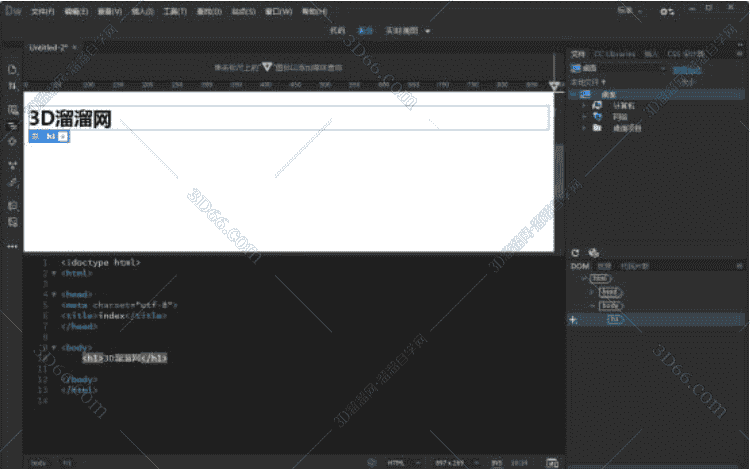Viewport: 750px width, 469px height.
Task: Click the preview icon in status bar
Action: [x=551, y=462]
